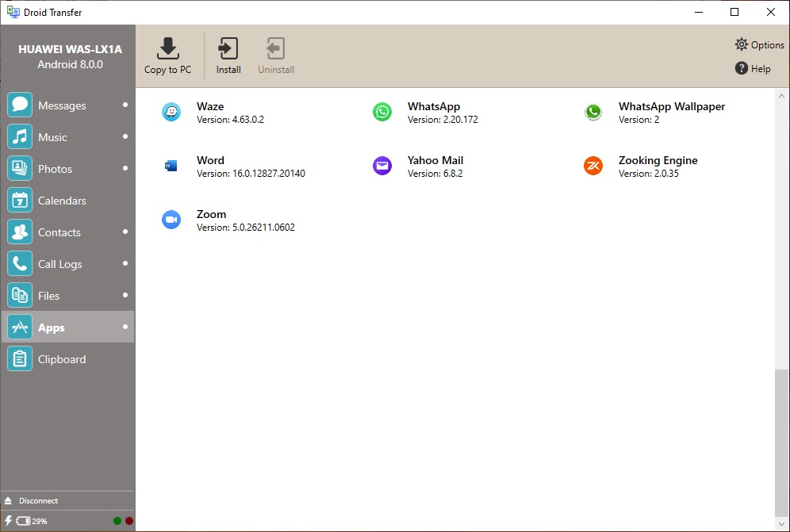Image resolution: width=790 pixels, height=532 pixels.
Task: Click the greyed Uninstall icon
Action: point(275,48)
